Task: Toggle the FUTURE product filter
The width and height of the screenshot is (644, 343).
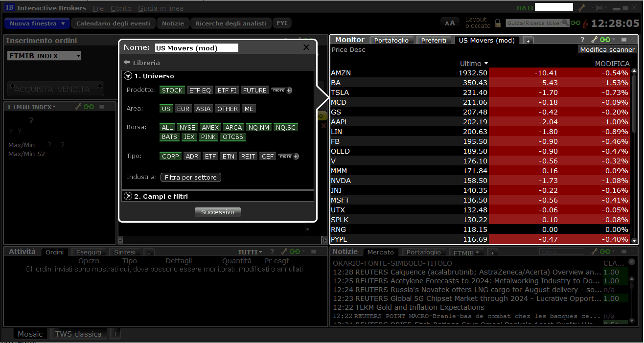Action: 255,90
